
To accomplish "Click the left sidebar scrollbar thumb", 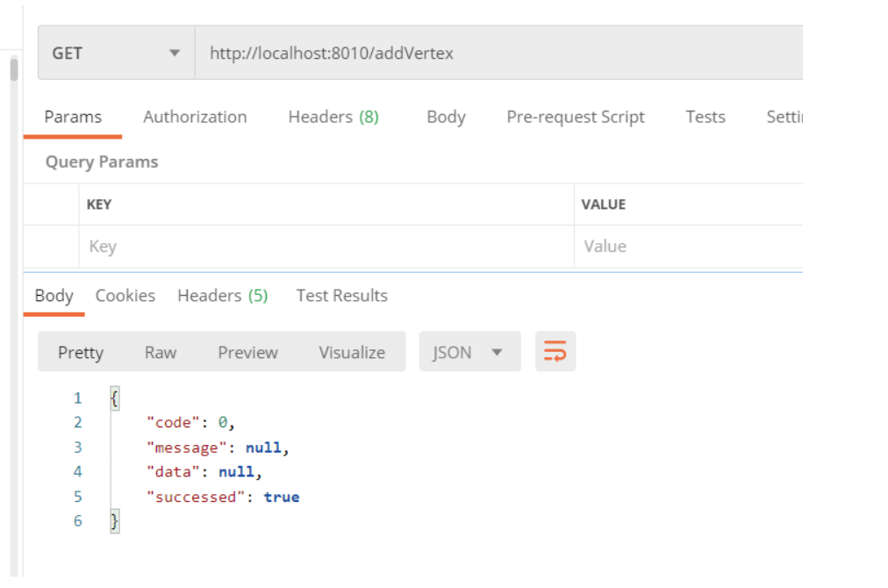I will pos(13,69).
